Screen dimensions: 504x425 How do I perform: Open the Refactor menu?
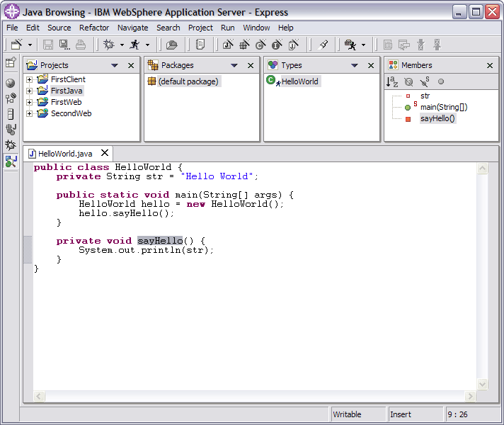(94, 28)
